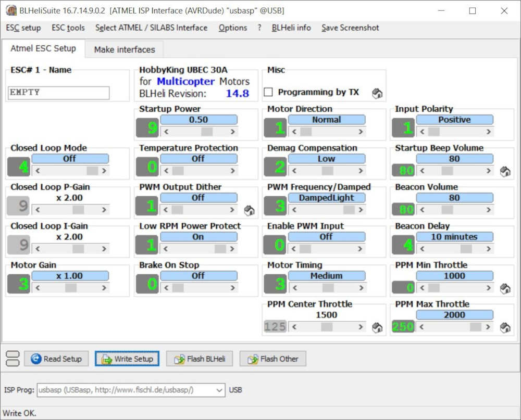Open the BLHeli info menu
Viewport: 521px width, 420px height.
click(291, 28)
